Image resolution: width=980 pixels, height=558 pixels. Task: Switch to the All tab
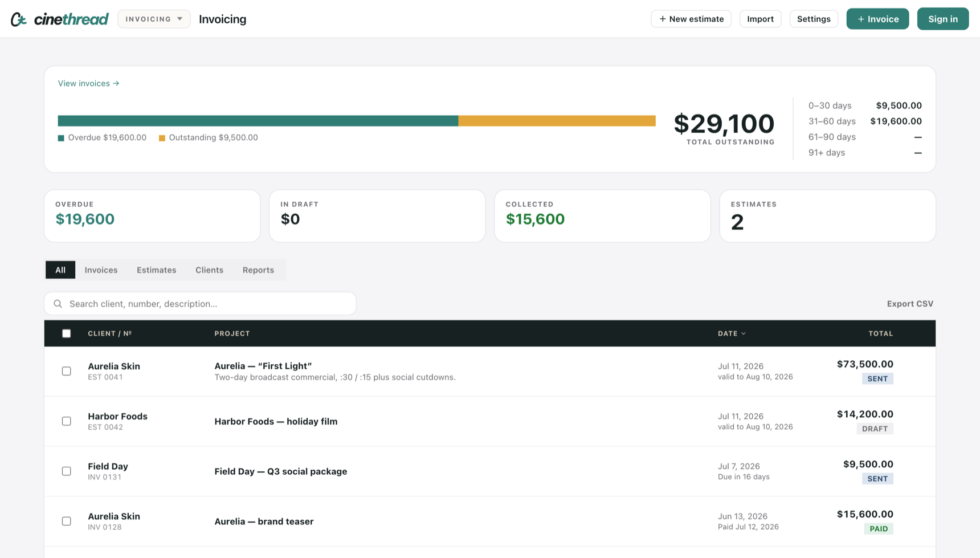60,270
